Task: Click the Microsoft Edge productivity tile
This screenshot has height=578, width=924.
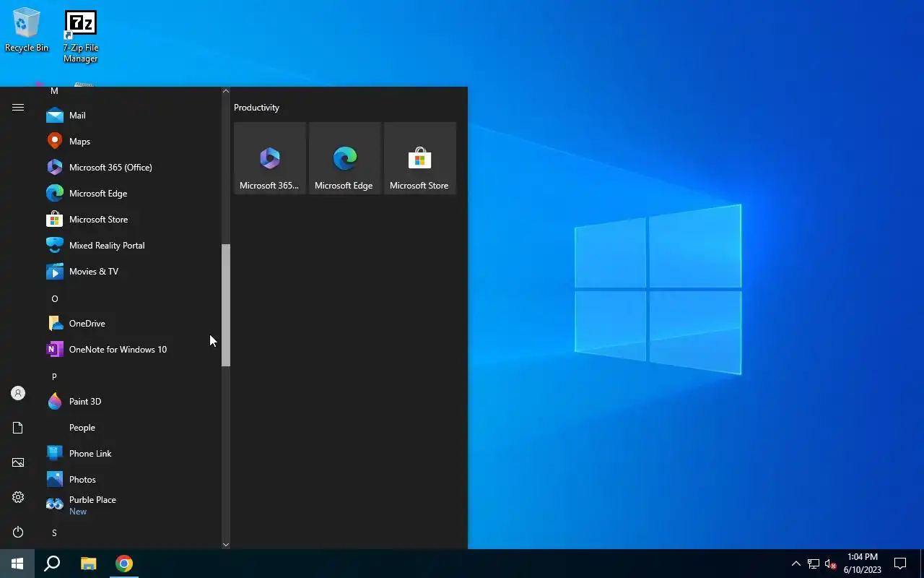Action: 345,158
